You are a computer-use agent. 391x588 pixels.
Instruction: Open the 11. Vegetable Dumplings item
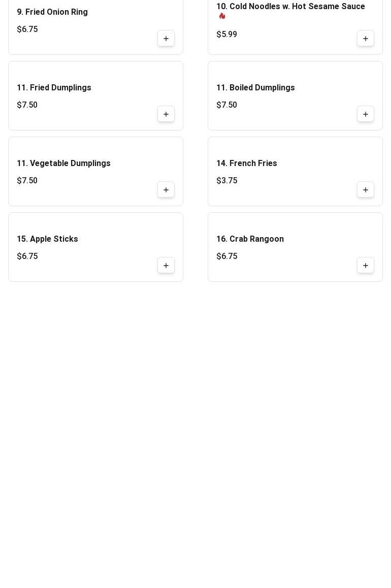(63, 164)
